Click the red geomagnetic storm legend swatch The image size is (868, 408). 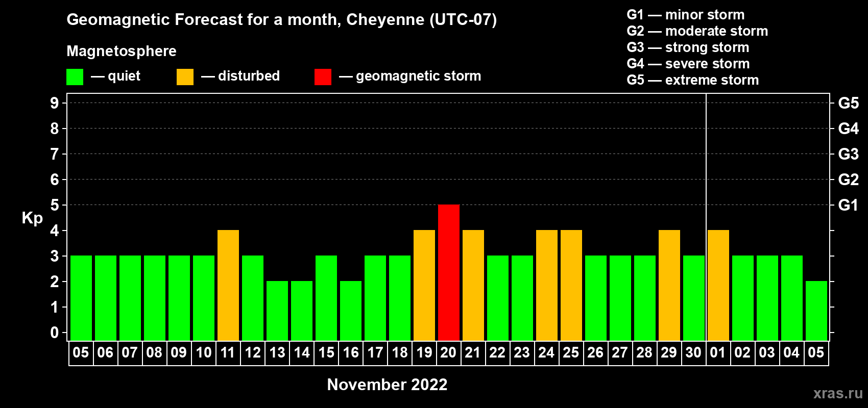[323, 77]
